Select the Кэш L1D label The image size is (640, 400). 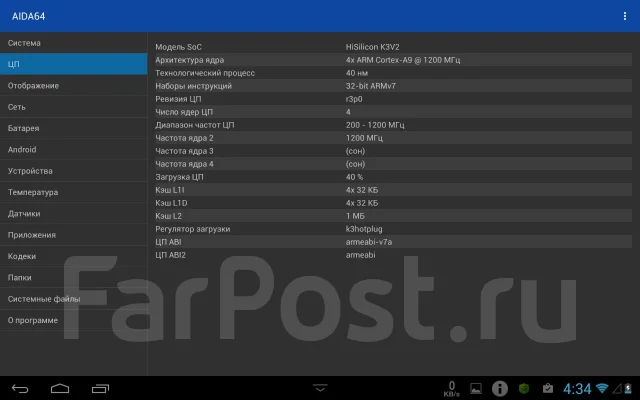click(171, 203)
